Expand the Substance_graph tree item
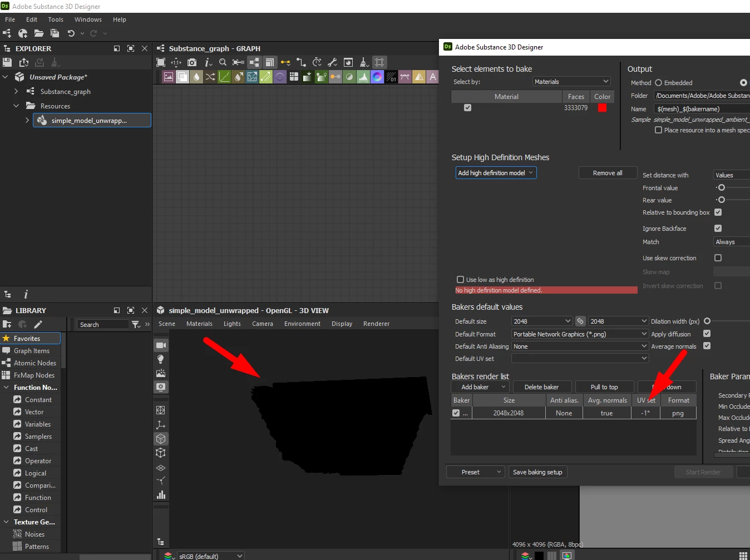The height and width of the screenshot is (560, 750). pos(16,91)
